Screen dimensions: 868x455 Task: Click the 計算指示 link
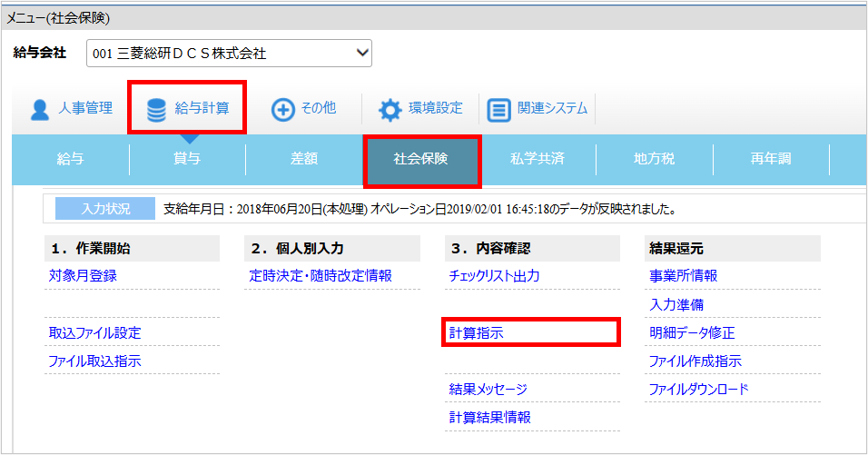pos(476,332)
